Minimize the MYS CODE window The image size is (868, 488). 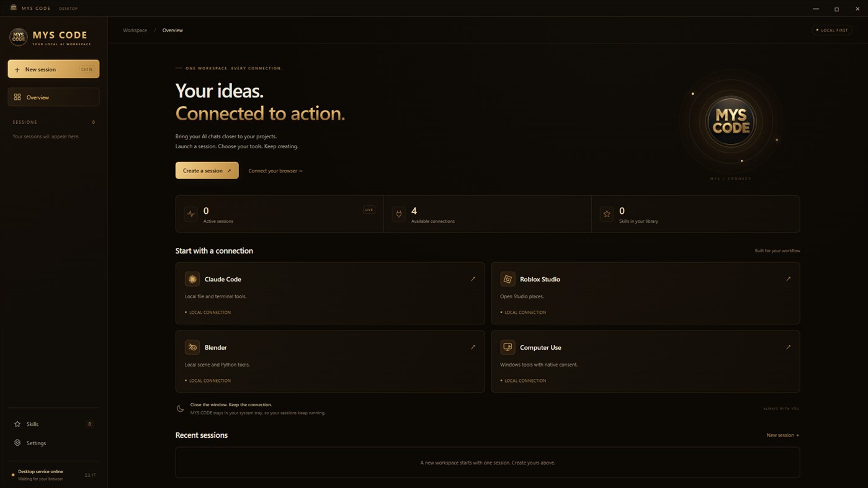point(816,9)
